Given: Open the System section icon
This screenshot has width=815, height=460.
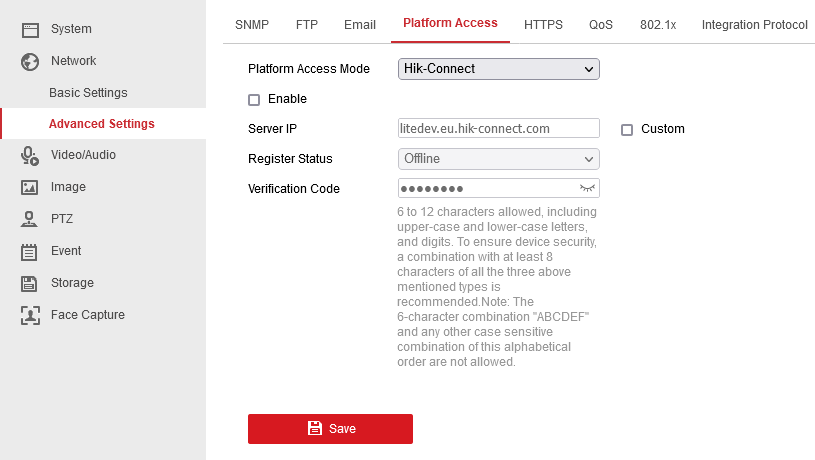Looking at the screenshot, I should (30, 30).
